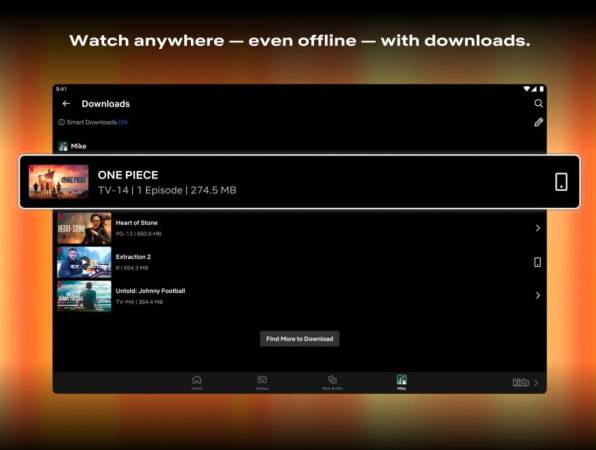Click Mike's profile avatar above the list
The height and width of the screenshot is (450, 596).
coord(63,146)
